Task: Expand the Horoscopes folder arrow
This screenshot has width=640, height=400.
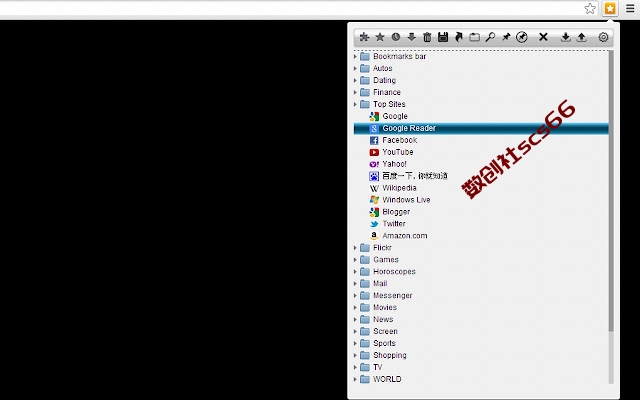Action: pyautogui.click(x=355, y=271)
